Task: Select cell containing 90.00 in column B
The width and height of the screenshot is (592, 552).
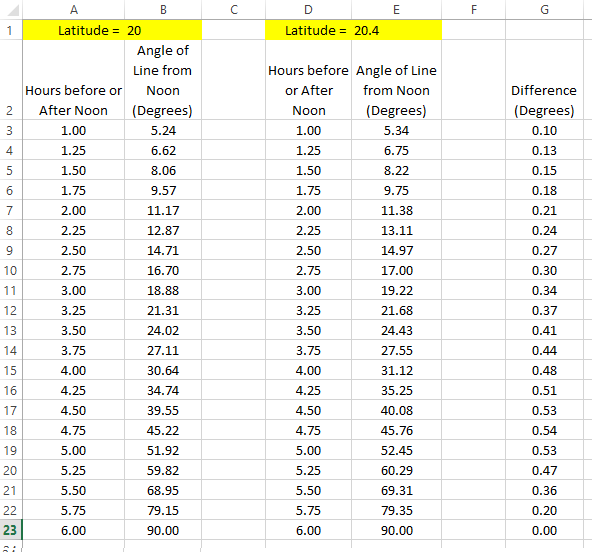Action: click(x=163, y=530)
